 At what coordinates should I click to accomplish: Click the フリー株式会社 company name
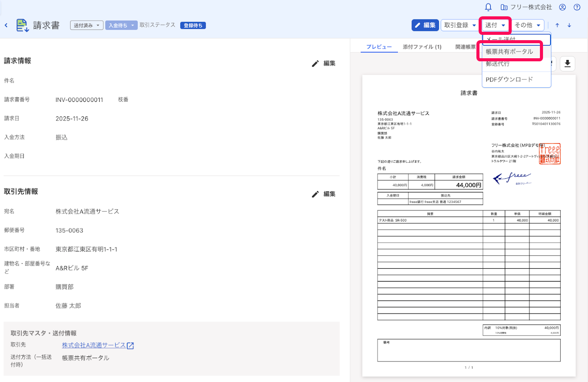(x=531, y=7)
